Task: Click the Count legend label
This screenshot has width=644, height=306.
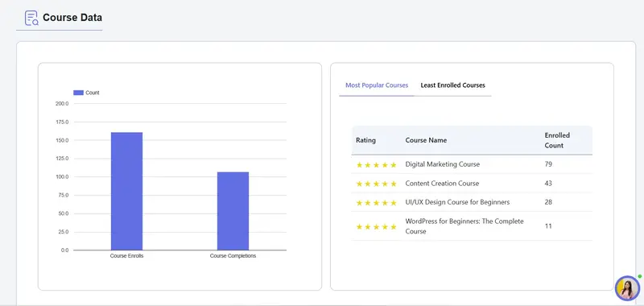Action: [93, 93]
